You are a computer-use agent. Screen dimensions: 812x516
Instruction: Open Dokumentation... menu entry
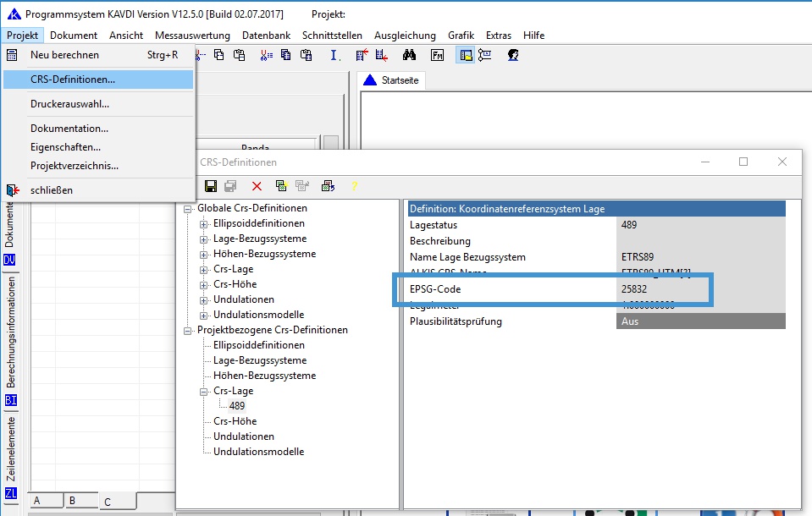coord(98,129)
